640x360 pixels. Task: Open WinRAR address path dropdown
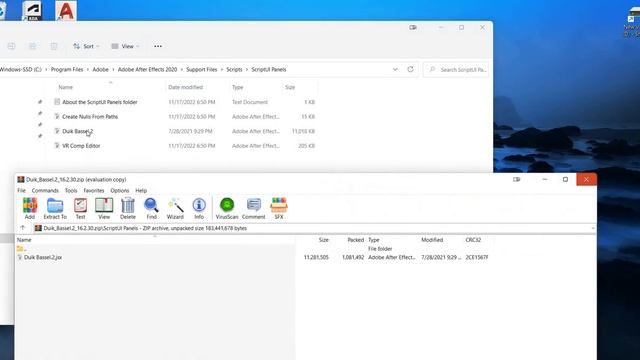(593, 228)
